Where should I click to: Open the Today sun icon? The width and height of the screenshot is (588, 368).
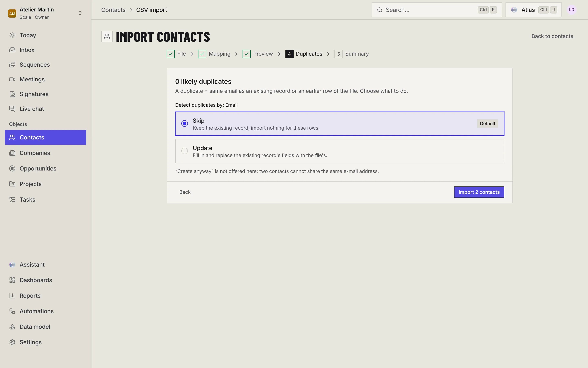(x=12, y=35)
